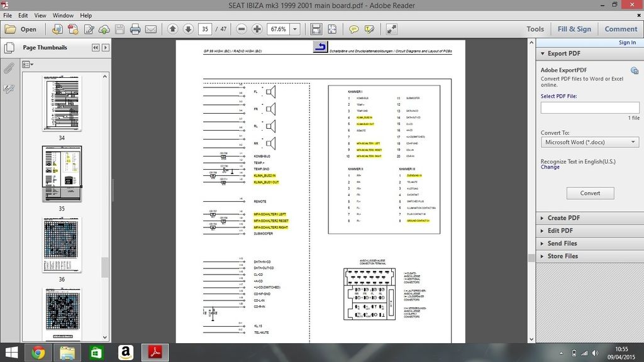Open the Fill & Sign pane
644x362 pixels.
[x=574, y=29]
